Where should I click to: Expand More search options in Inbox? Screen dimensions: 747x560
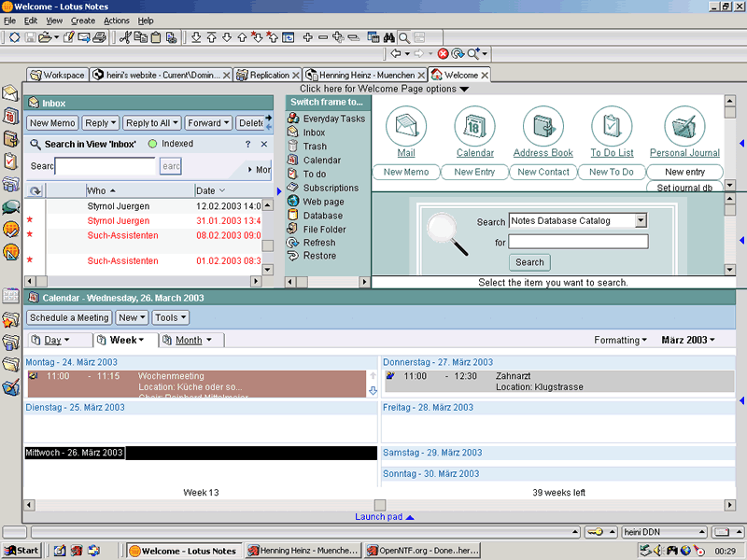pos(260,170)
